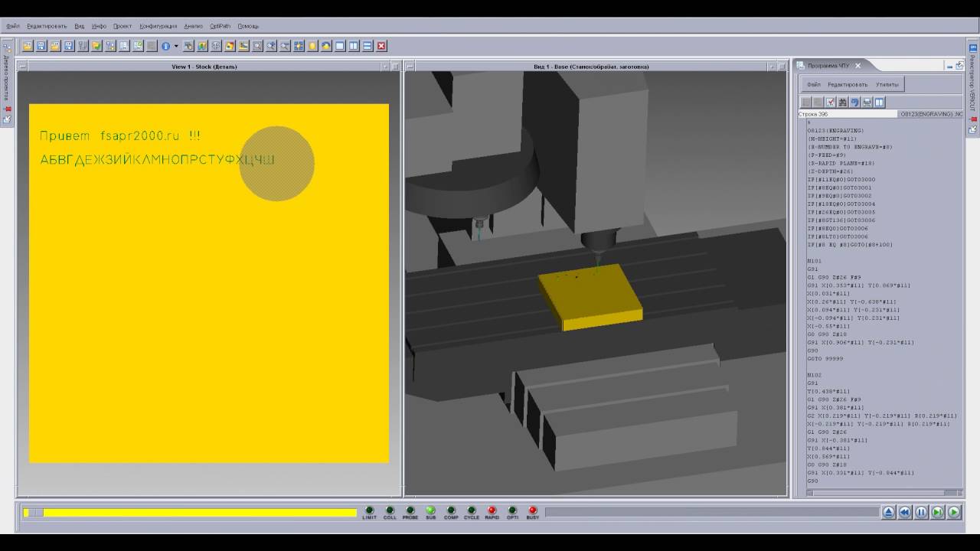
Task: Click the View 1 - Stock title bar
Action: (204, 67)
